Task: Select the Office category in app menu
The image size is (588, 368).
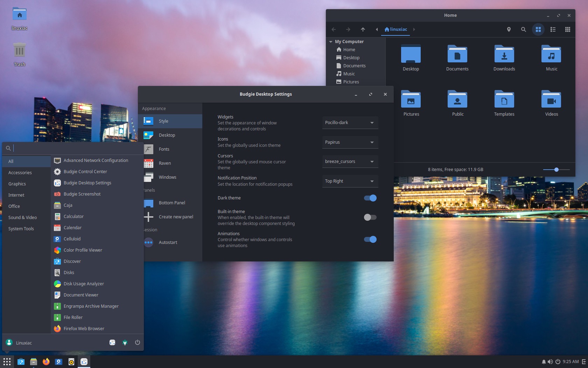Action: (14, 206)
